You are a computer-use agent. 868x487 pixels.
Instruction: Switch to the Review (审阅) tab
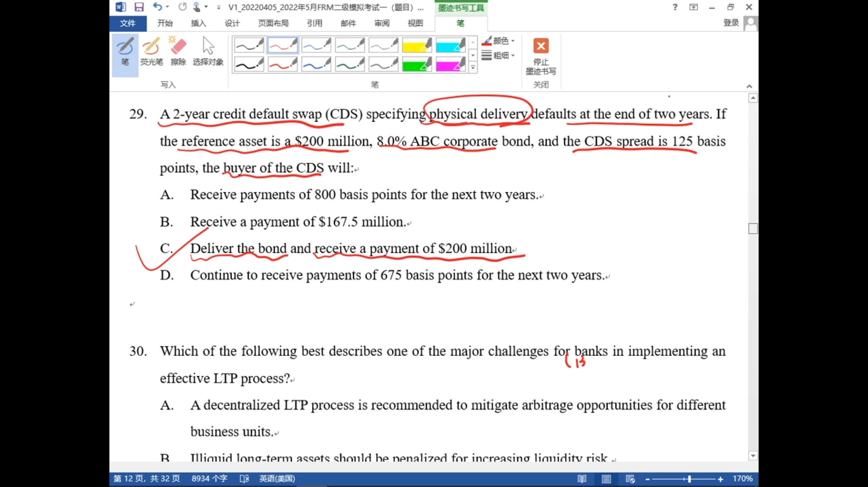(382, 23)
